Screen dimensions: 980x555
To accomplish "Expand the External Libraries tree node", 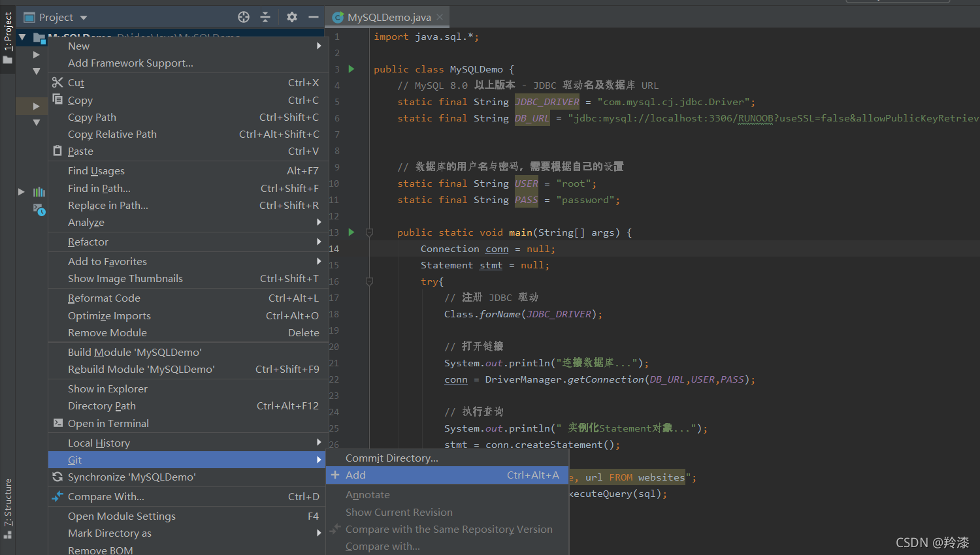I will tap(22, 192).
